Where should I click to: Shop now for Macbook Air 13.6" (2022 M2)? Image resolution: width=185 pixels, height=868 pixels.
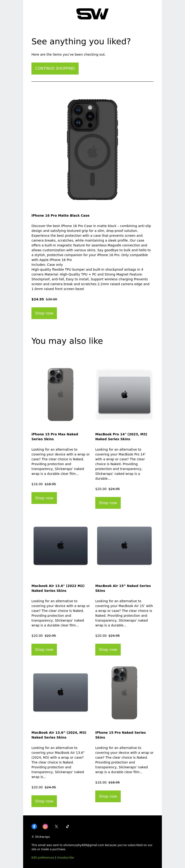coord(44,650)
